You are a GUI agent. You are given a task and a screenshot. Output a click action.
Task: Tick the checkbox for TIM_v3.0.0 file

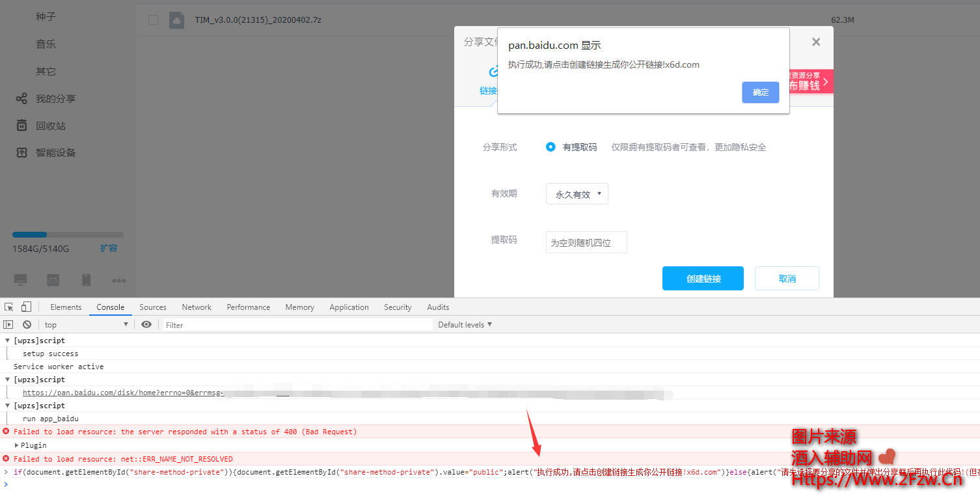point(154,20)
